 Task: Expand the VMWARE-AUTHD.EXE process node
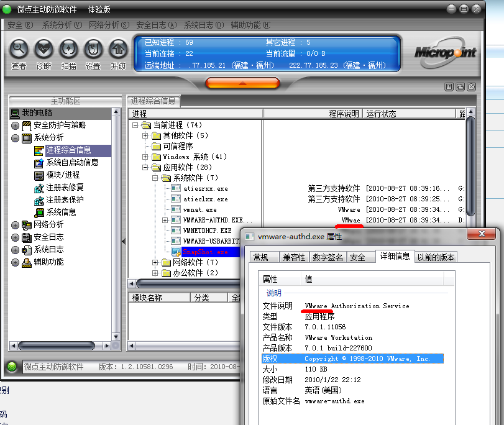(165, 220)
